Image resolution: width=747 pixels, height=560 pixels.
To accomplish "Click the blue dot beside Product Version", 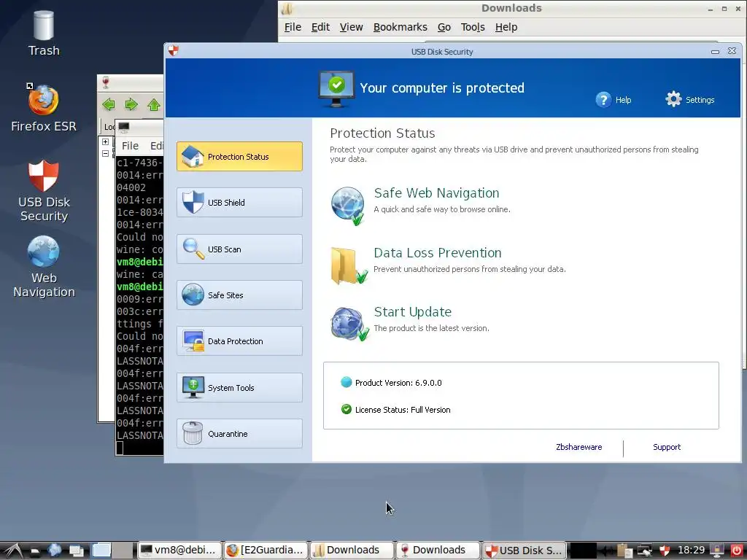I will (x=347, y=382).
